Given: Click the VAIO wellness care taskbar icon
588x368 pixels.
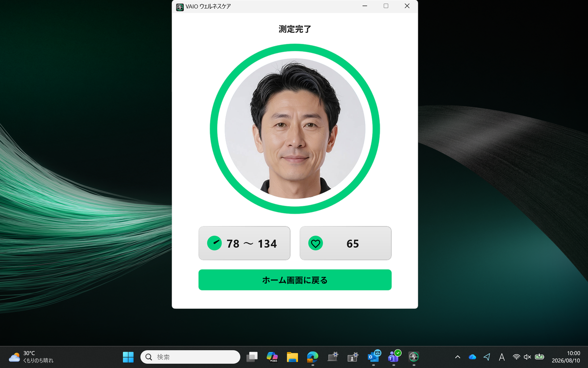Looking at the screenshot, I should click(x=414, y=357).
